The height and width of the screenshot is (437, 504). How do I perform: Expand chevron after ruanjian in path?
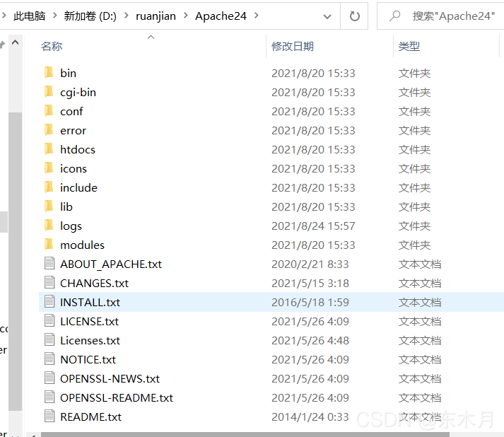[185, 16]
